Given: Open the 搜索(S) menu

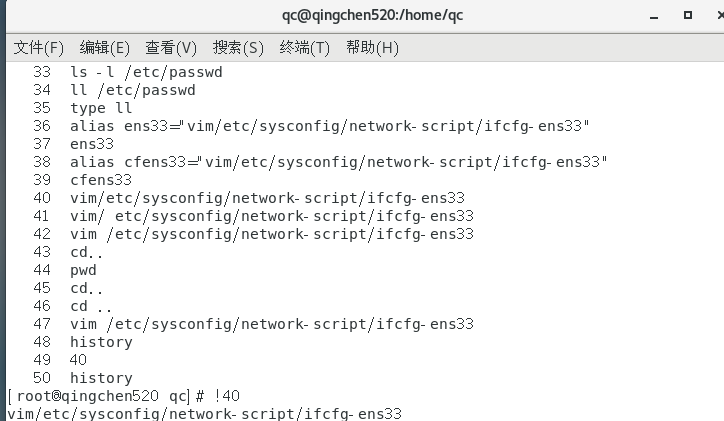Looking at the screenshot, I should click(238, 48).
